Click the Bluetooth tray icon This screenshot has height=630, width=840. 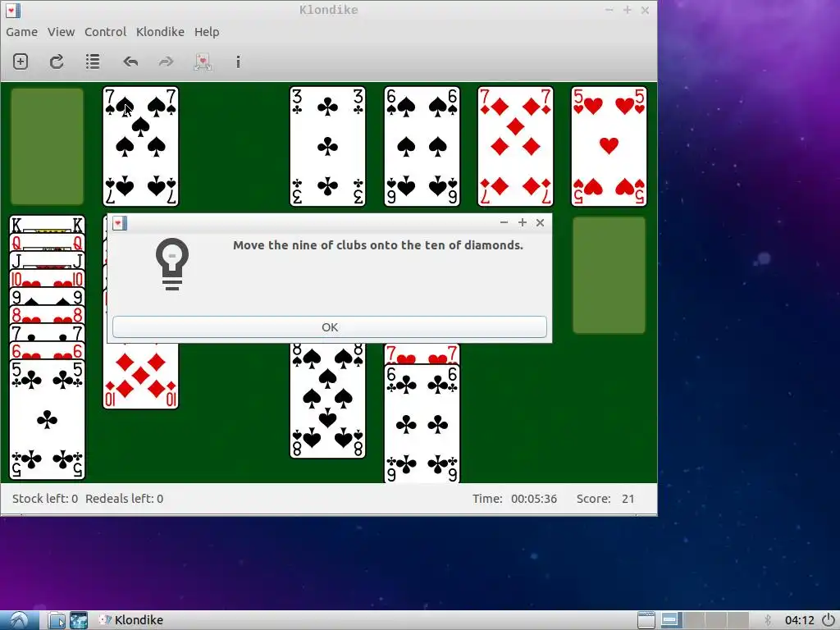tap(768, 620)
